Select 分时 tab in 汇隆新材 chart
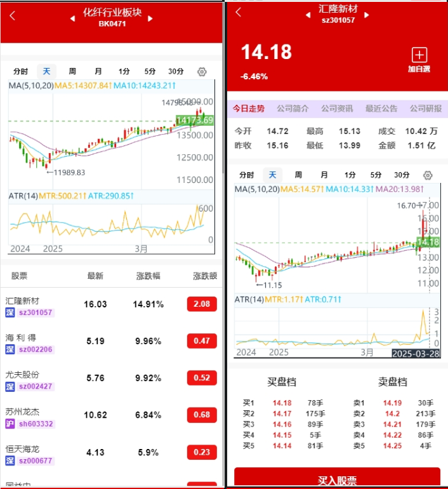This screenshot has height=489, width=448. (x=246, y=175)
